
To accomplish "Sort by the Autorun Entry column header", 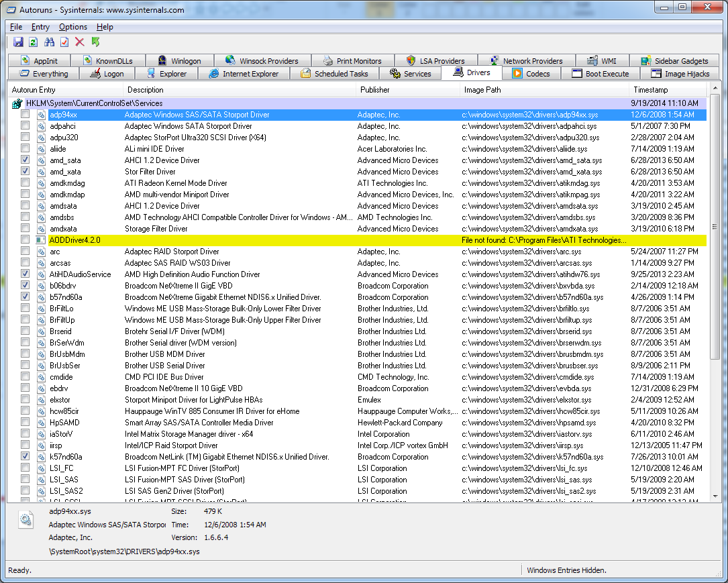I will coord(65,90).
